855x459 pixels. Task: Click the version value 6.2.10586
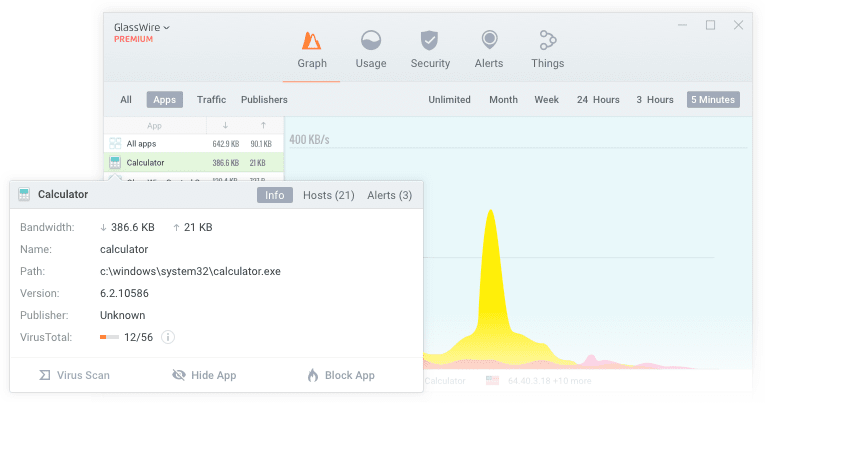124,293
